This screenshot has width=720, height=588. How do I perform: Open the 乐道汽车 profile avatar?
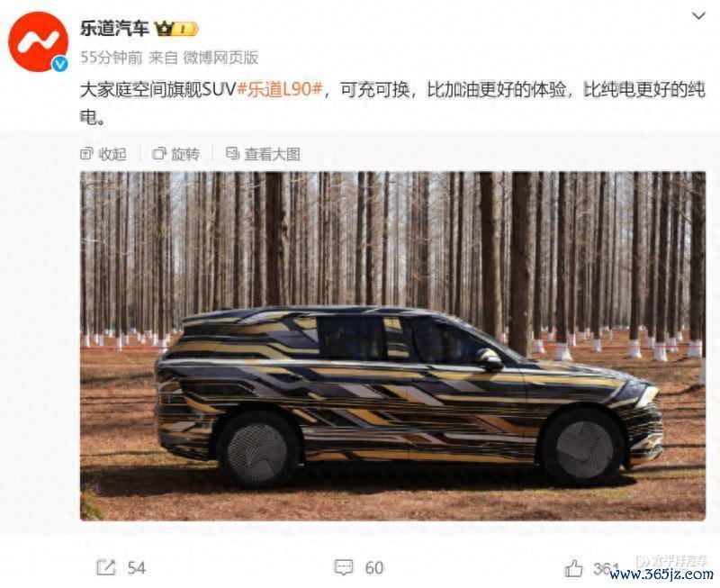coord(38,41)
